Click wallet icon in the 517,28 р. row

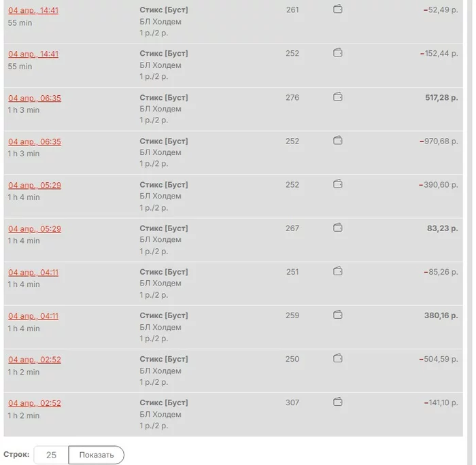pos(338,97)
